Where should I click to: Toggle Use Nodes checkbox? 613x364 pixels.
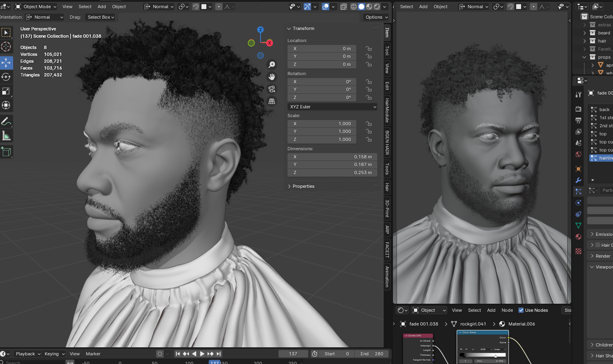click(521, 310)
